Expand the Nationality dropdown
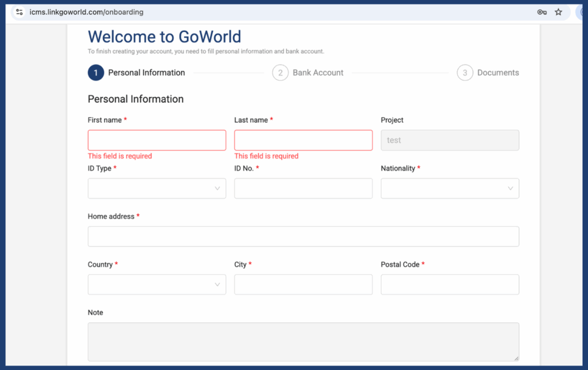This screenshot has width=588, height=370. (450, 188)
